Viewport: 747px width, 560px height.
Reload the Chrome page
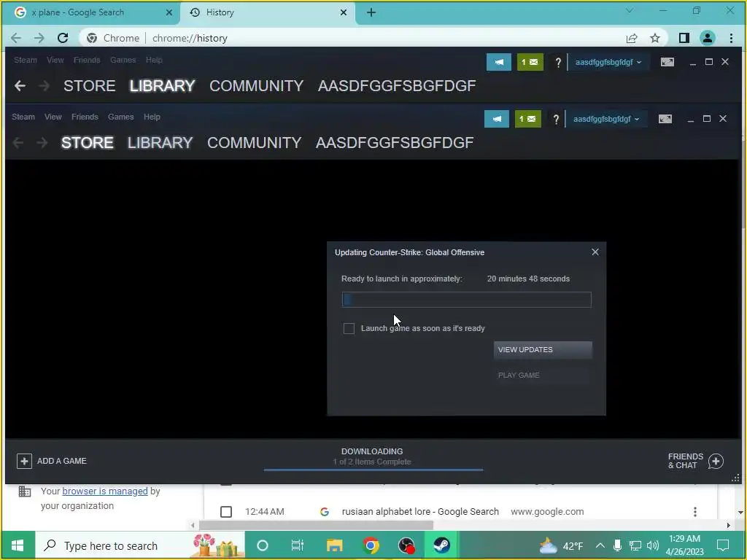[x=63, y=38]
